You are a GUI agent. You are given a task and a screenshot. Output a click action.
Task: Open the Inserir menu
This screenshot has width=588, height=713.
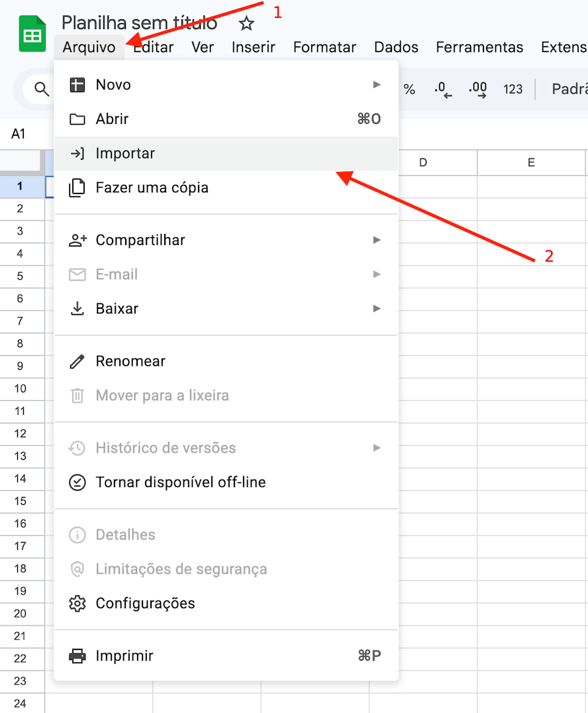253,47
